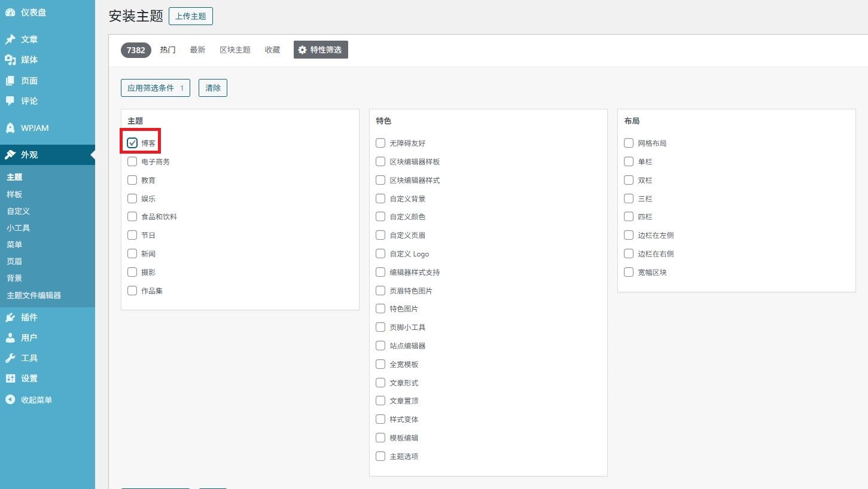868x489 pixels.
Task: Check the 自定义 Logo checkbox
Action: [x=380, y=254]
